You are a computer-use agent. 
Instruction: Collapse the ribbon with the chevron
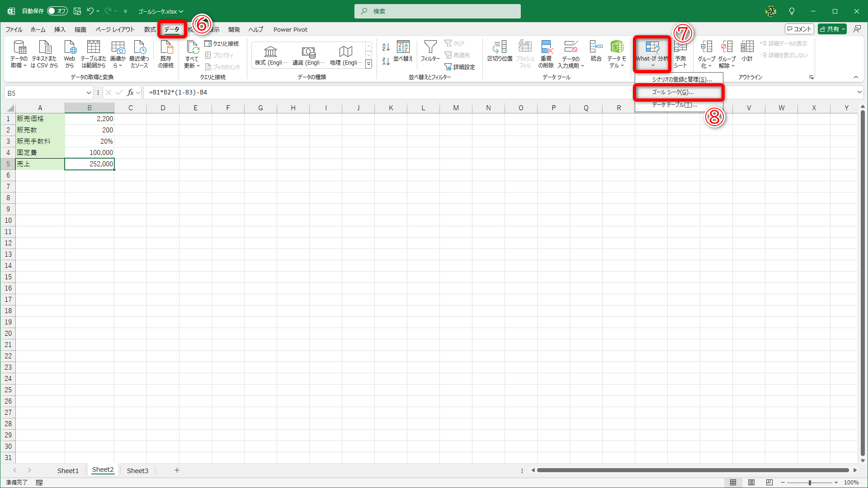[x=856, y=77]
